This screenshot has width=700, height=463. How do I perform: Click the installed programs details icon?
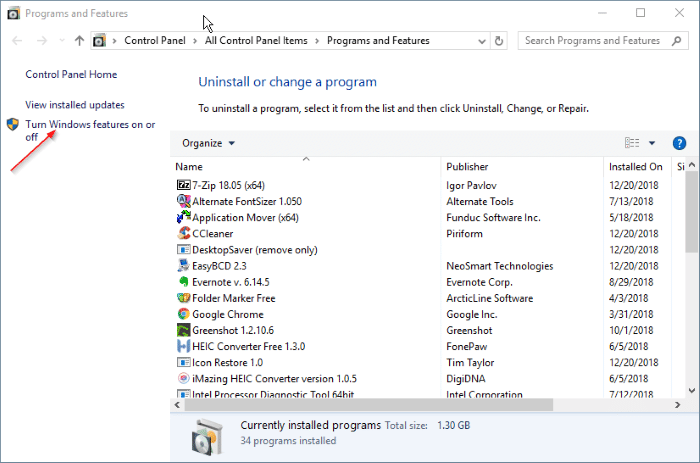[207, 437]
